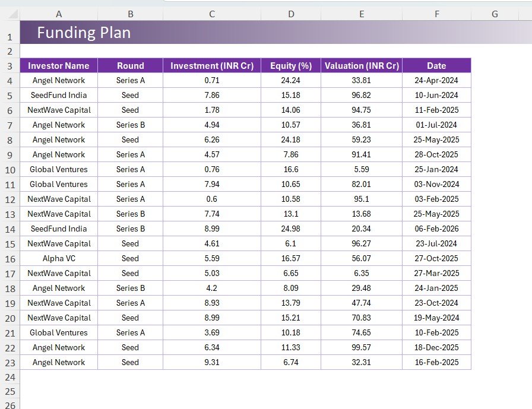Select the Round column header cell
The image size is (532, 409).
point(130,65)
